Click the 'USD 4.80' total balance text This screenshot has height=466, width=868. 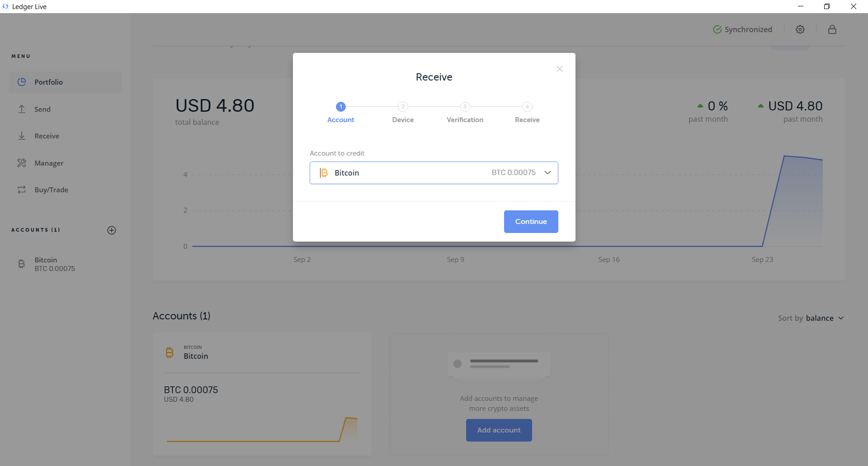point(215,105)
